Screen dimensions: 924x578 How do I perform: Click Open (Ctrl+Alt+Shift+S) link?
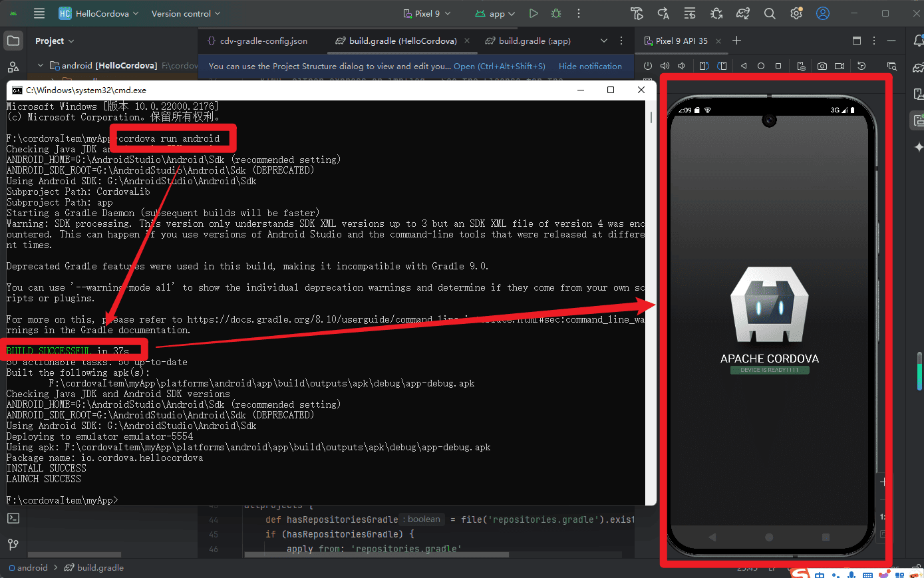[x=499, y=66]
